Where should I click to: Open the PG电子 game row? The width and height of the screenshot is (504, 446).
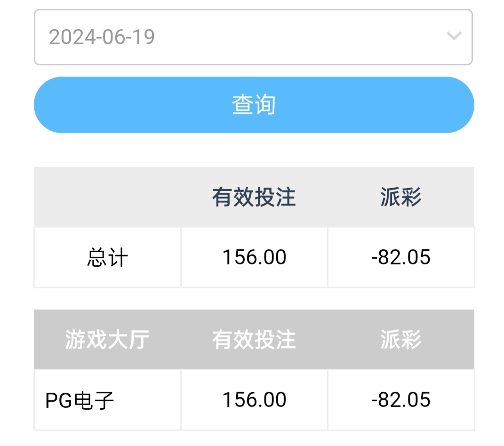(x=80, y=400)
